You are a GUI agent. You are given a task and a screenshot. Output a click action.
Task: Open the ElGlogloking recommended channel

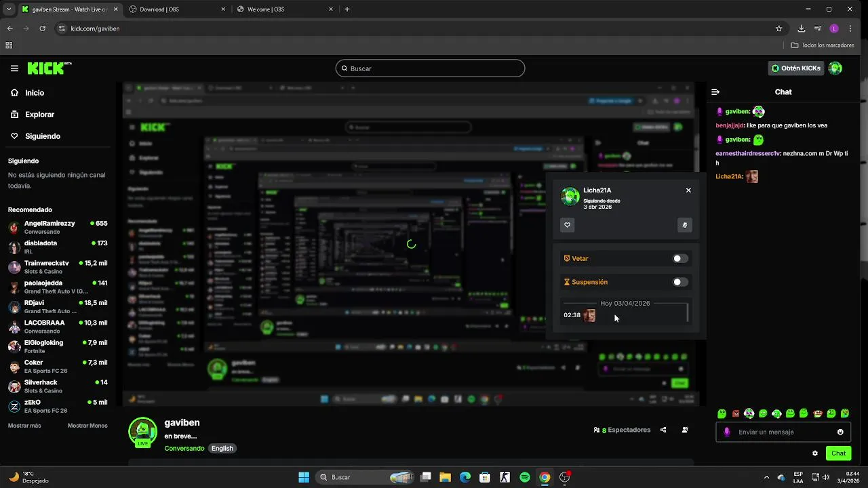[58, 346]
